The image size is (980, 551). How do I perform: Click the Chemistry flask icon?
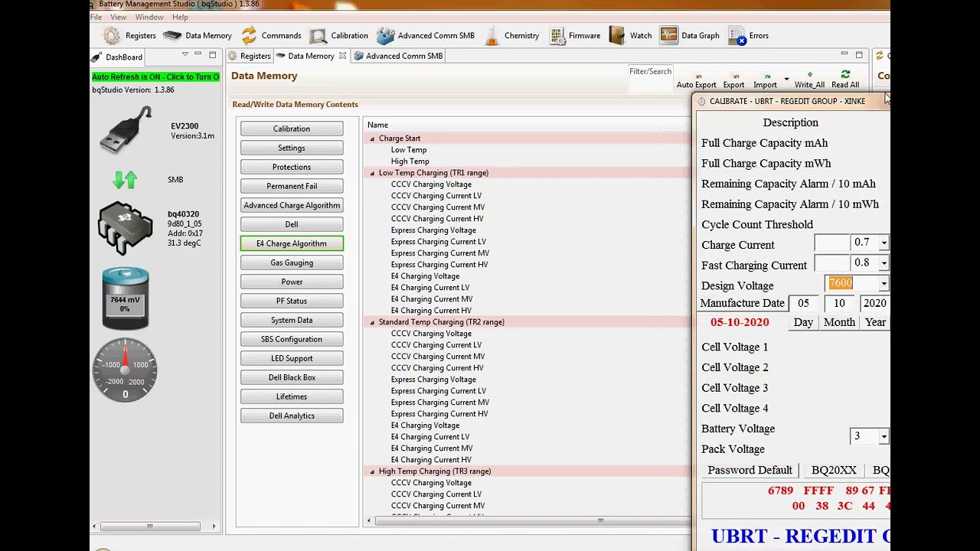coord(492,35)
